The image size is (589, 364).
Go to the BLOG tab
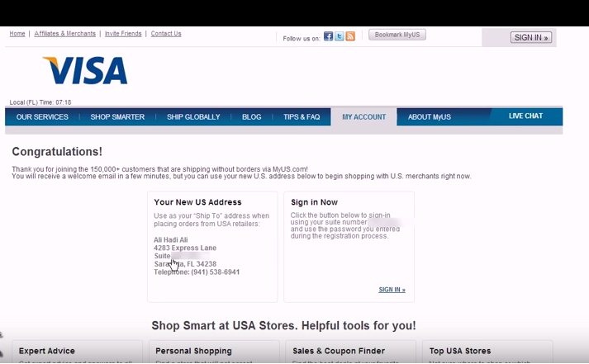pyautogui.click(x=251, y=117)
